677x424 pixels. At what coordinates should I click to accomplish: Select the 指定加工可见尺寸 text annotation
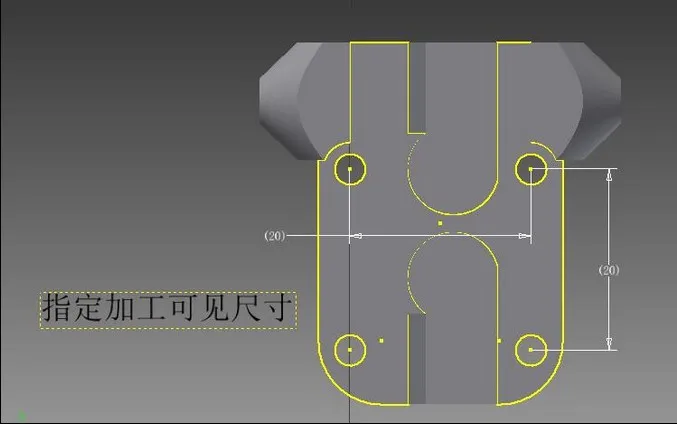tap(168, 310)
